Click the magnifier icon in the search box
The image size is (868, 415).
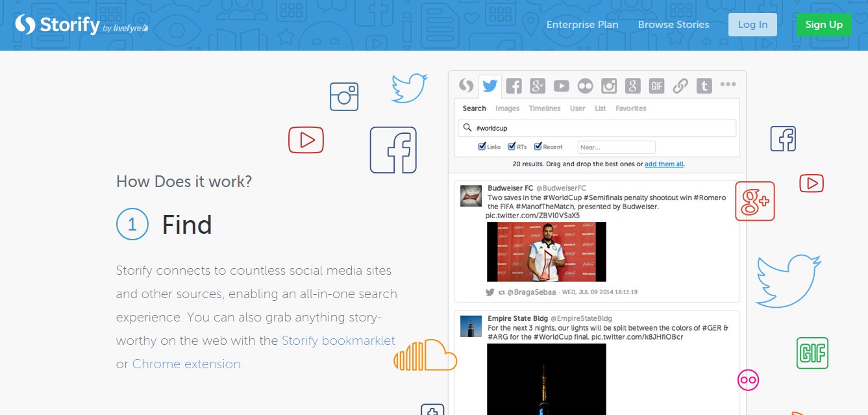pos(467,128)
